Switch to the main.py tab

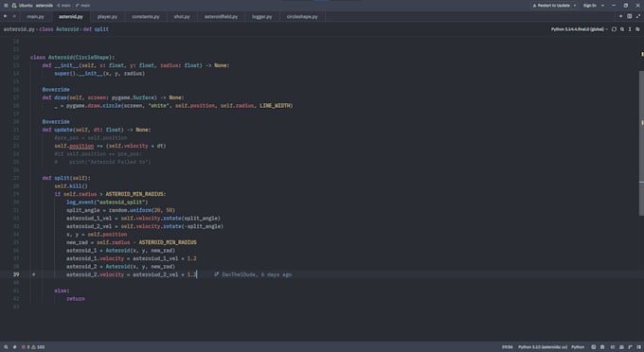point(35,17)
